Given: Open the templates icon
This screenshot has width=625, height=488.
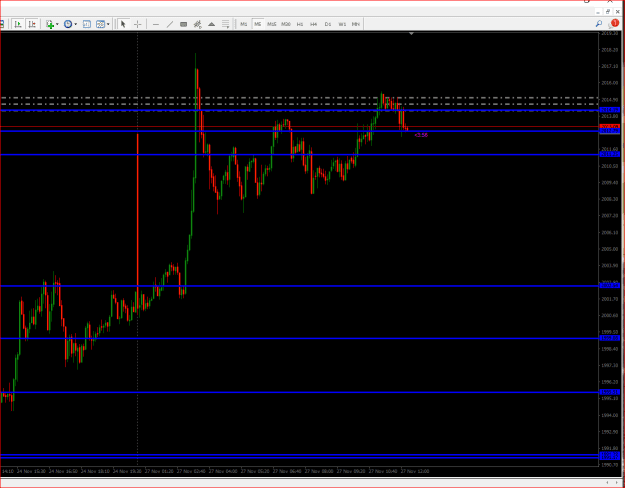Looking at the screenshot, I should coord(100,24).
